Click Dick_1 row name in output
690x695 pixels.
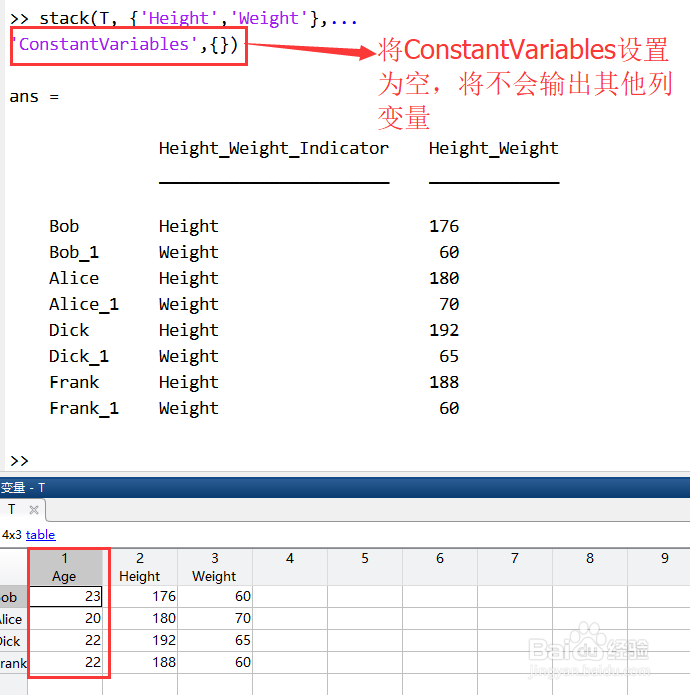point(79,356)
